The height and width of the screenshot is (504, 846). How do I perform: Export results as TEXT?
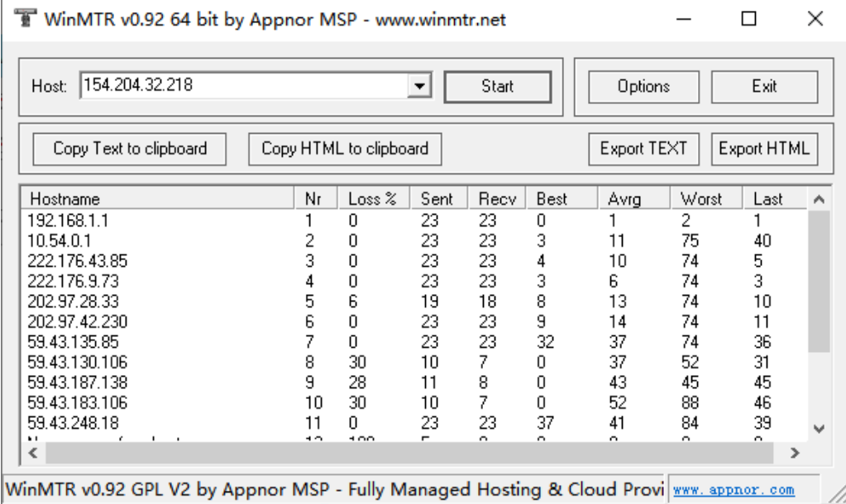click(x=643, y=149)
